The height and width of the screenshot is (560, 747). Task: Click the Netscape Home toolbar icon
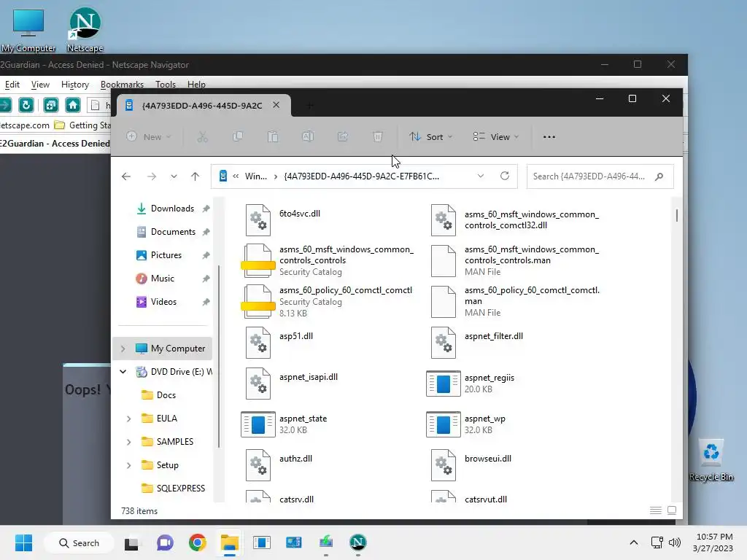tap(73, 105)
